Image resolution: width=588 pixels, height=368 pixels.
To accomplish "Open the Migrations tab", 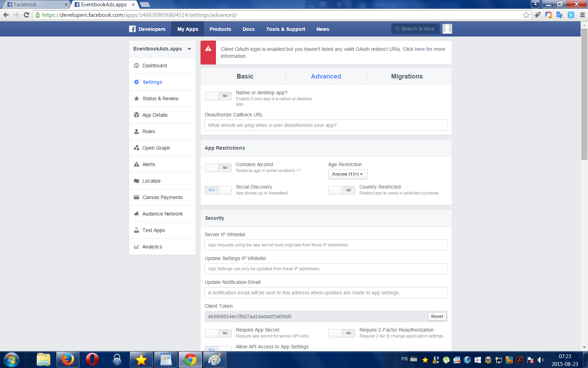I will [407, 76].
